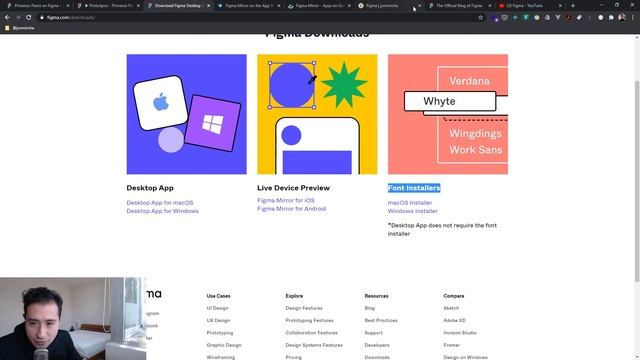Open the Desktop App for Windows link
This screenshot has width=640, height=360.
pyautogui.click(x=162, y=211)
